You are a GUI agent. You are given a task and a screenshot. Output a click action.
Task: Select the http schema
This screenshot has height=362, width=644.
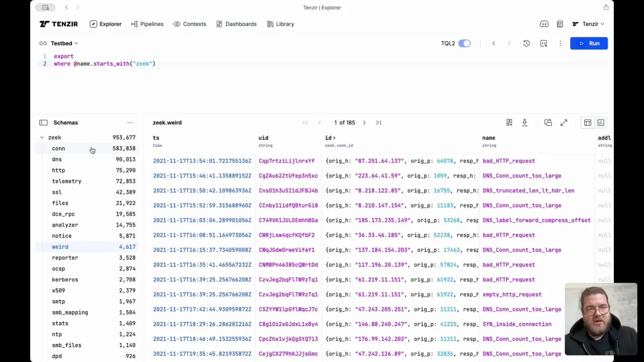88,170
